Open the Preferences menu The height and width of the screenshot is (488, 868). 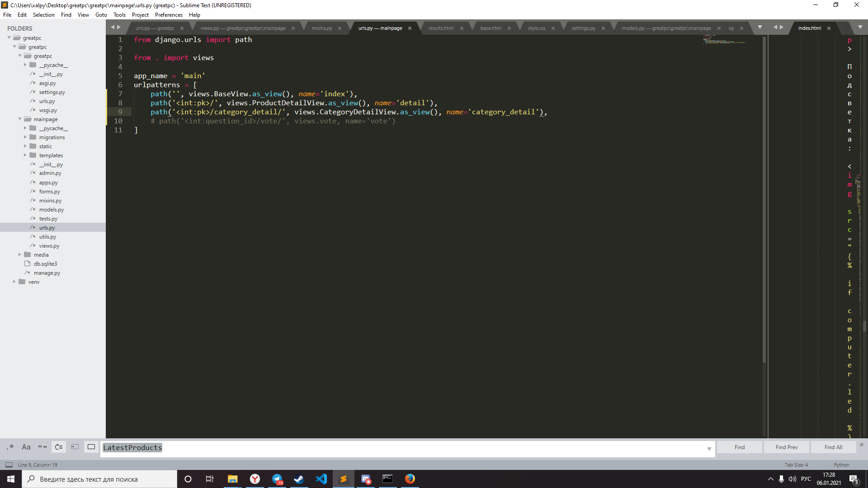point(169,15)
